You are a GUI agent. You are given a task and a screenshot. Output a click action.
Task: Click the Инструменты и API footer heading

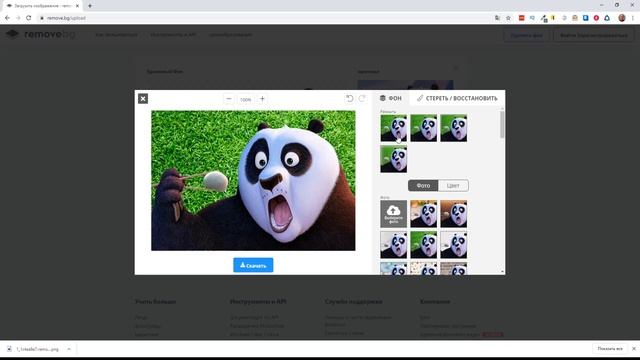tap(258, 302)
